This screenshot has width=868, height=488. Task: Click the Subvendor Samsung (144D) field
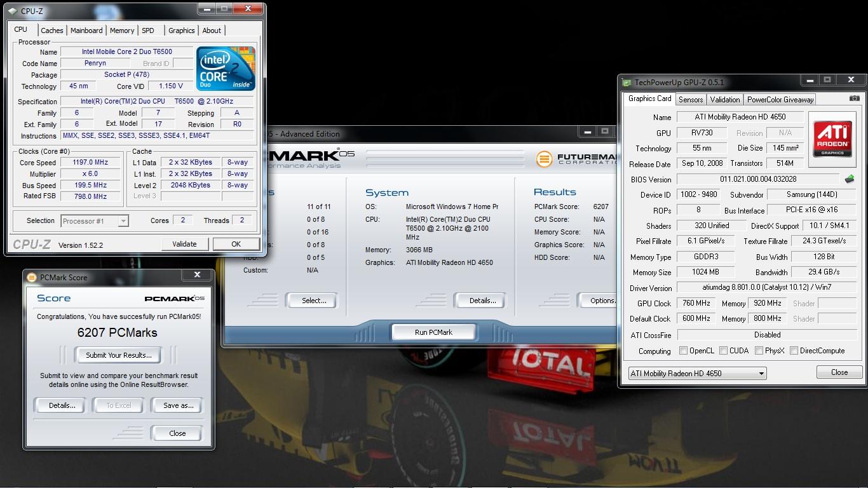(811, 195)
